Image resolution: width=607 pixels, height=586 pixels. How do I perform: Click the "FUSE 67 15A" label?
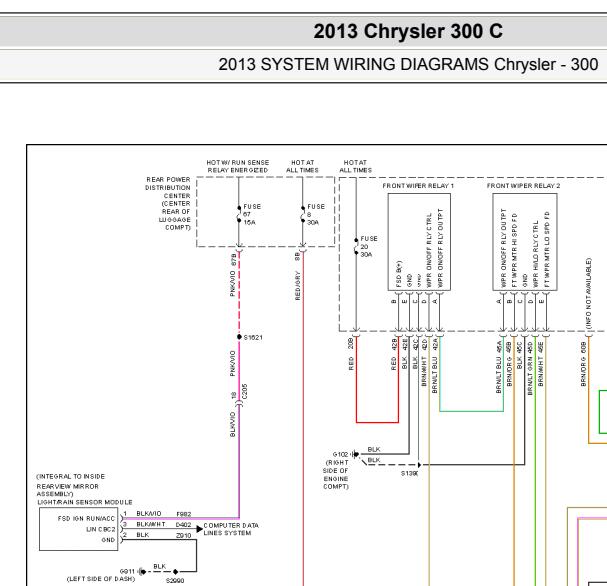coord(252,214)
